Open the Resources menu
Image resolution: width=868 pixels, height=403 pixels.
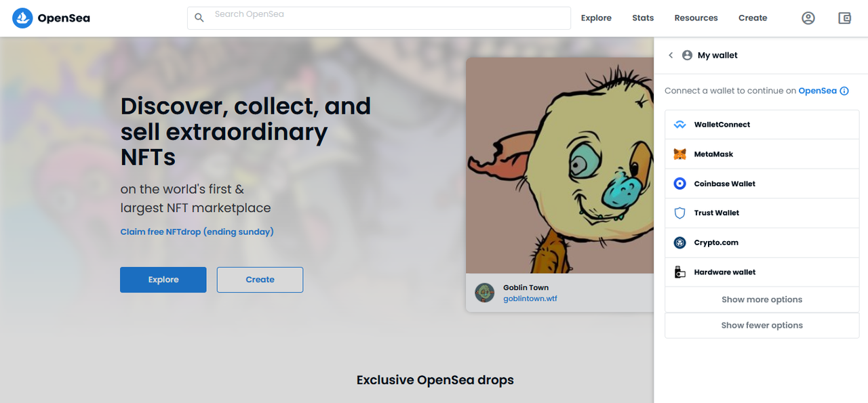coord(696,18)
